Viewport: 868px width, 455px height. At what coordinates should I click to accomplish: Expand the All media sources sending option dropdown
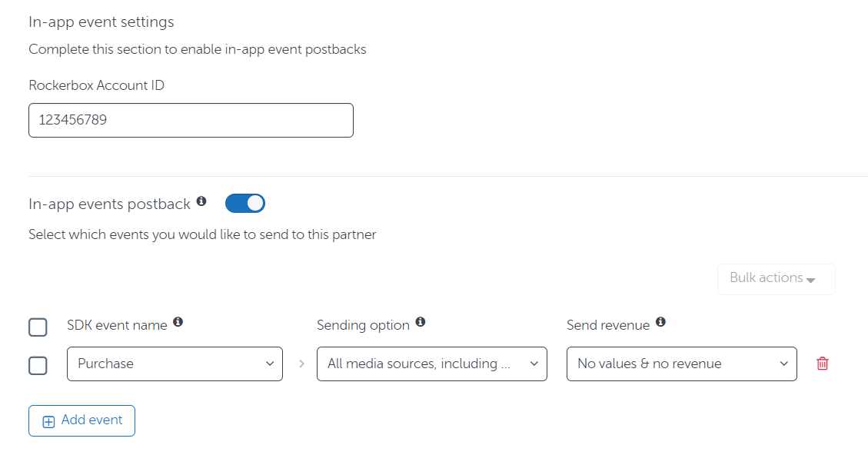(432, 364)
